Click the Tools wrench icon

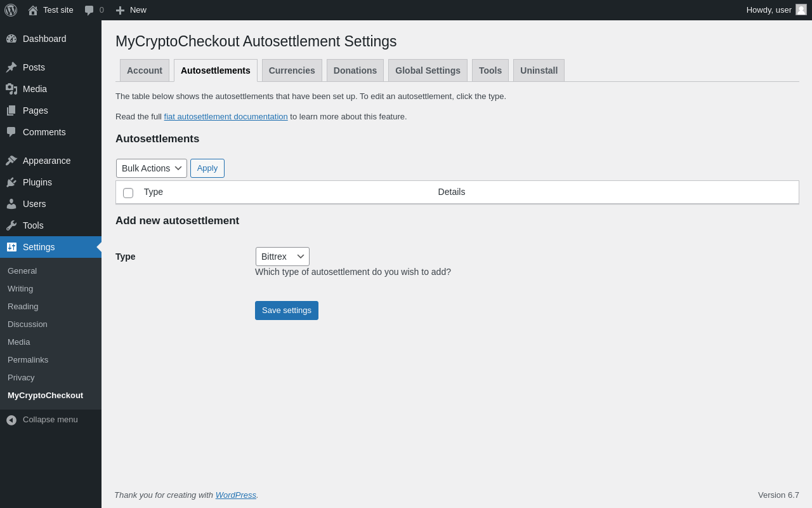click(x=11, y=225)
